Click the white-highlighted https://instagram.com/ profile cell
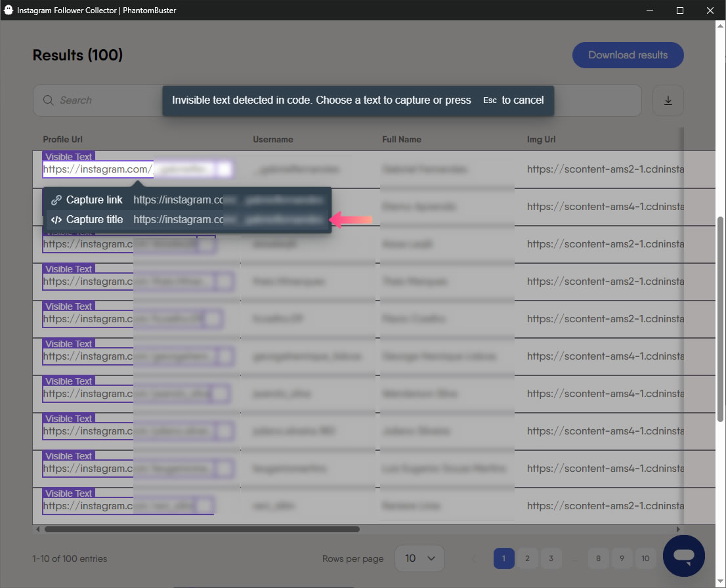This screenshot has height=588, width=726. (98, 169)
